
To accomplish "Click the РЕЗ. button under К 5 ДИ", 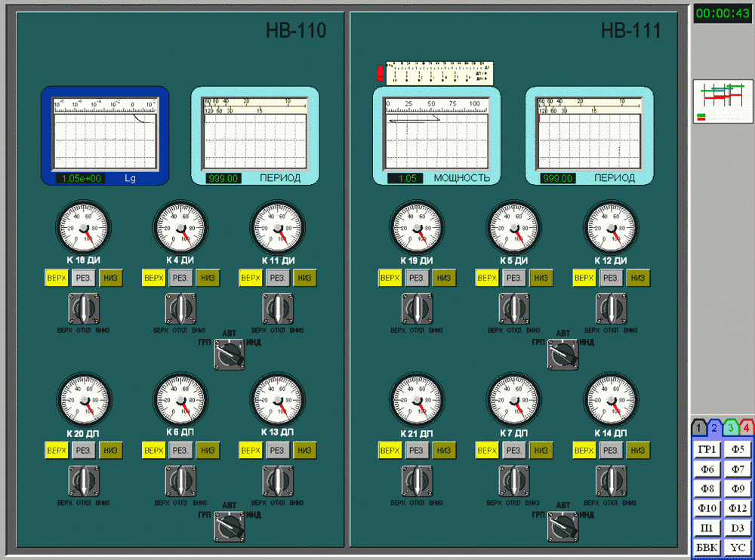I will tap(514, 278).
